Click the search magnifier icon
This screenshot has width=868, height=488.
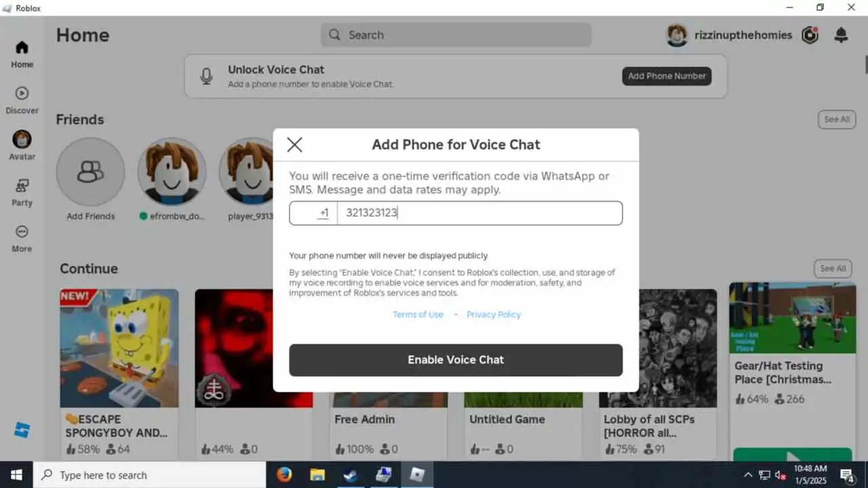[334, 35]
